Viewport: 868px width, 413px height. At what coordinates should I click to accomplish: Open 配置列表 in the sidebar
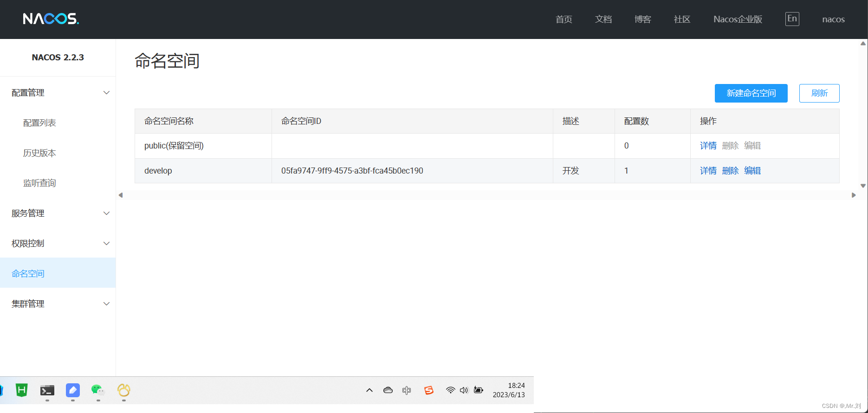(x=39, y=123)
